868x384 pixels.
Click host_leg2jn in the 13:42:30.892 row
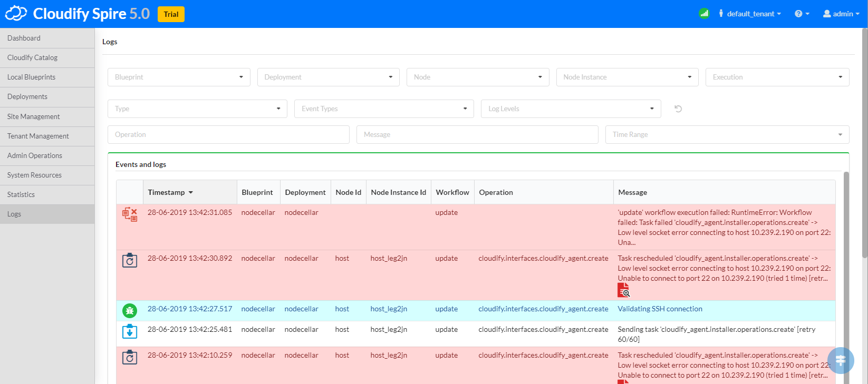pyautogui.click(x=389, y=258)
